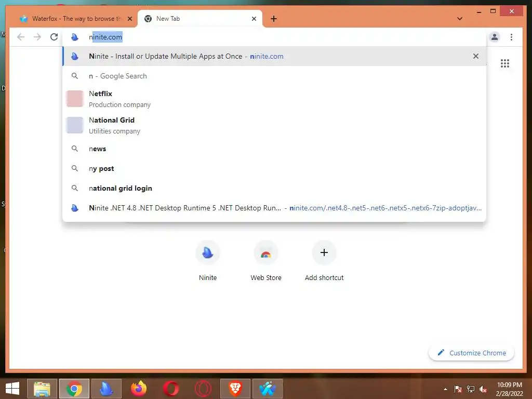The height and width of the screenshot is (399, 532).
Task: Open the Chrome three-dot menu
Action: 511,37
